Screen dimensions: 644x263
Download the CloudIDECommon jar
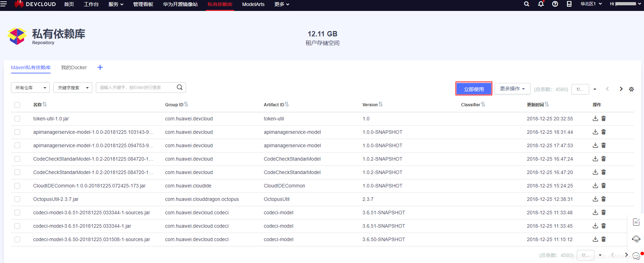point(595,186)
